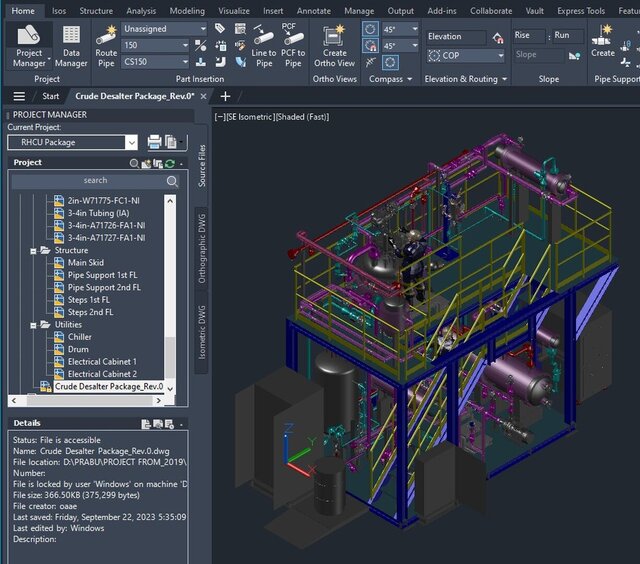Click the slope icon next to Slope field

click(x=575, y=55)
